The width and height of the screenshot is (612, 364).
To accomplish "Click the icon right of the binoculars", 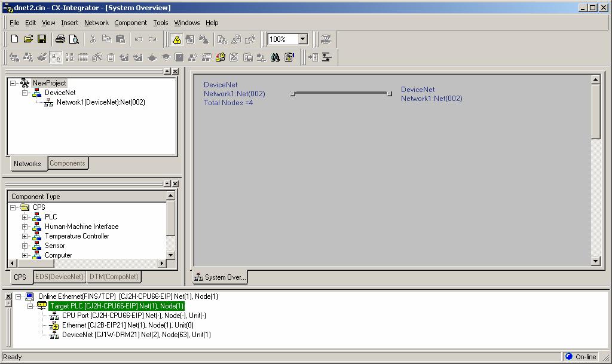I will click(x=289, y=58).
